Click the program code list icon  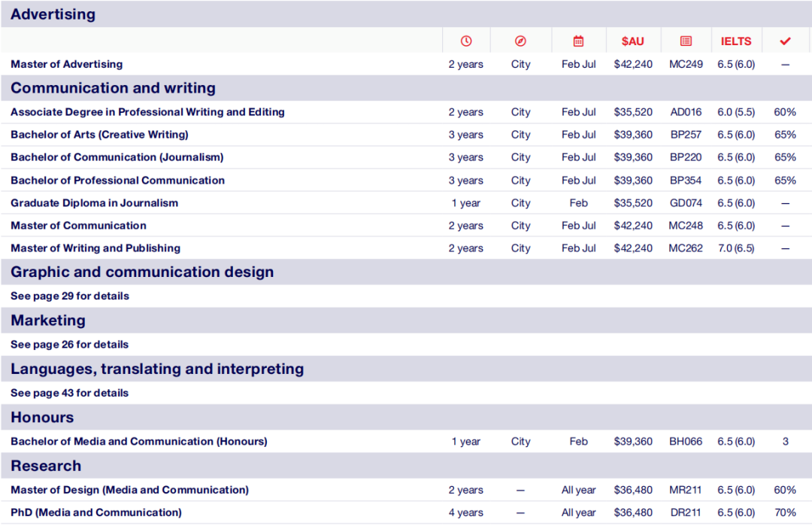686,41
